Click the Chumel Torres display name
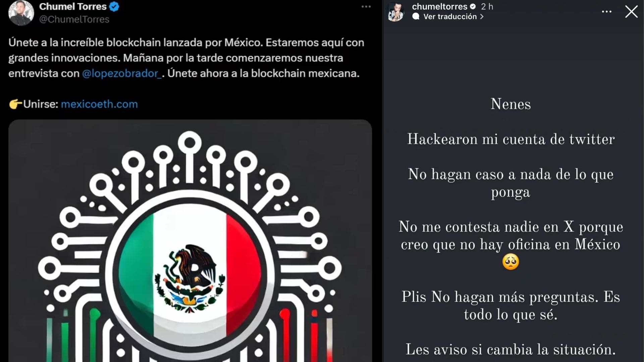Image resolution: width=644 pixels, height=362 pixels. point(73,6)
